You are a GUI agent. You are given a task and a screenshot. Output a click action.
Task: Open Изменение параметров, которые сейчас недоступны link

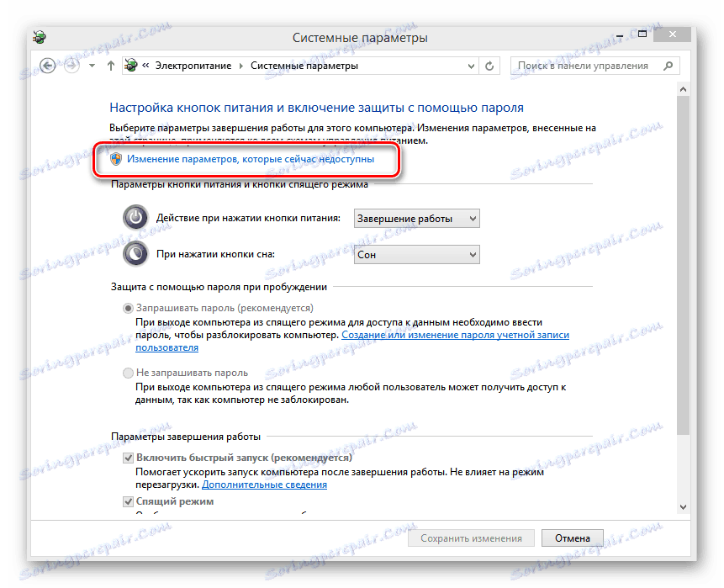click(x=251, y=159)
